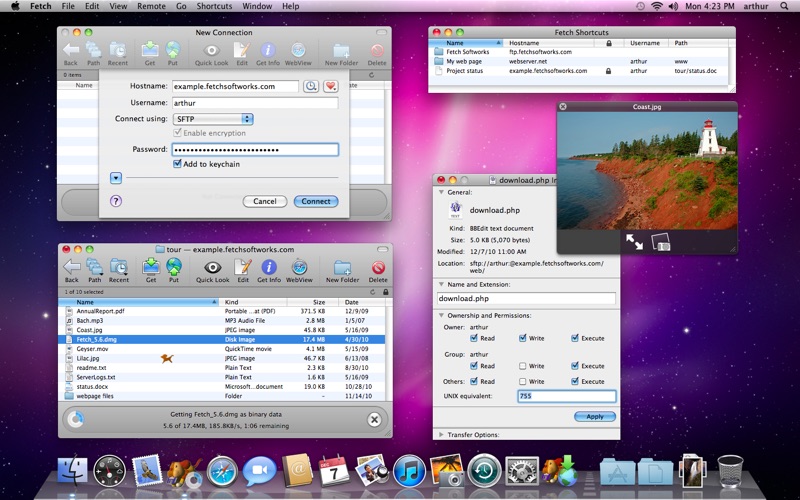Click the Edit pencil icon in tour window

[x=243, y=270]
